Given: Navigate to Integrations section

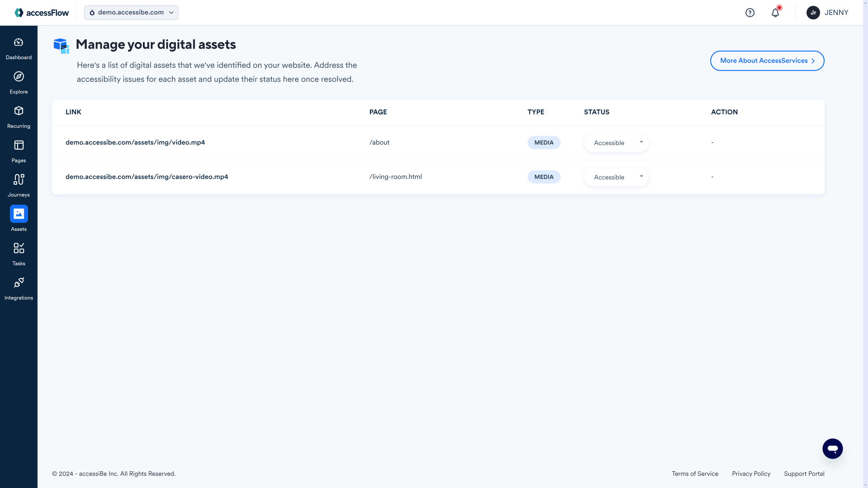Looking at the screenshot, I should coord(18,288).
